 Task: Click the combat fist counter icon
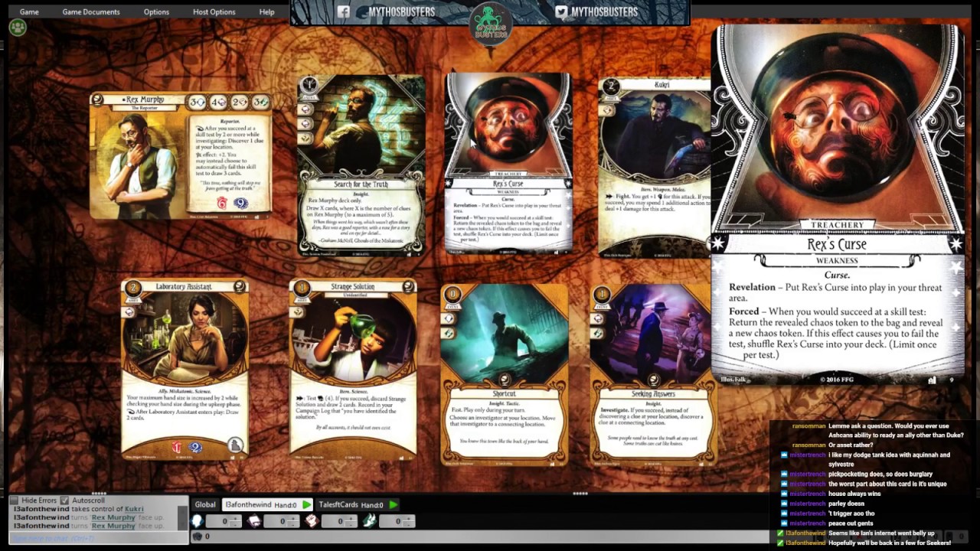pos(312,521)
